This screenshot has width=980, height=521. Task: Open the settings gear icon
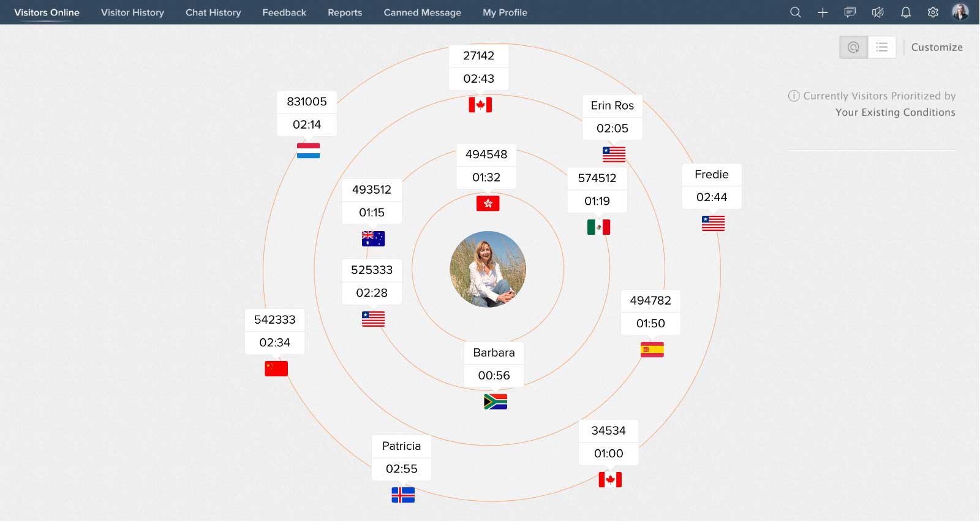click(933, 12)
